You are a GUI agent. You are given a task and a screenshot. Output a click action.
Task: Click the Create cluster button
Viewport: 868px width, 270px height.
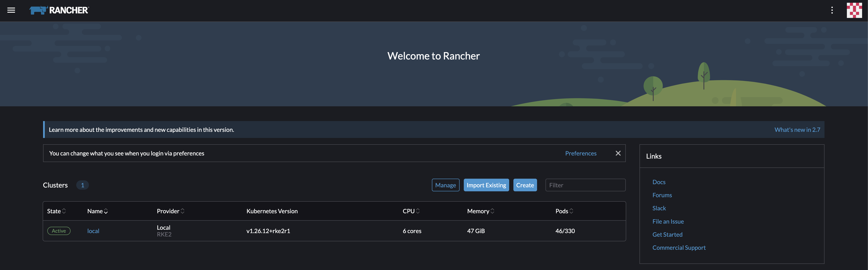(525, 185)
